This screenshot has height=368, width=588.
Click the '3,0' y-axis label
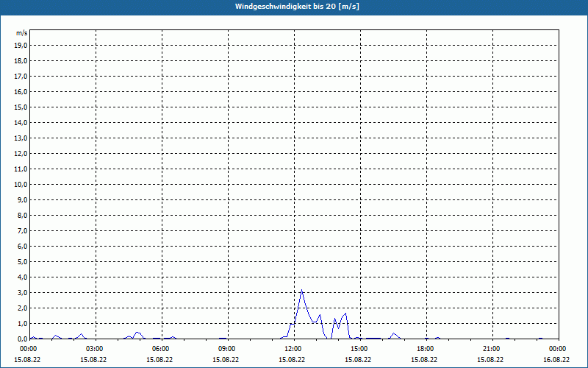22,292
